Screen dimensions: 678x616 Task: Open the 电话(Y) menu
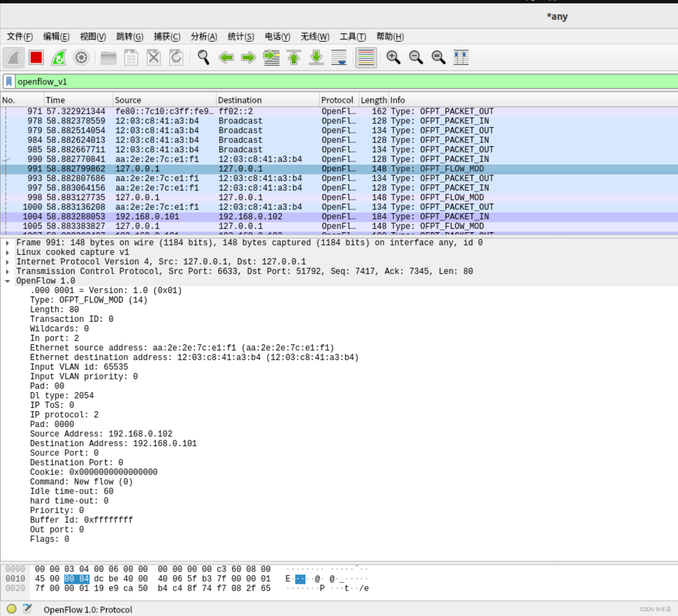277,36
